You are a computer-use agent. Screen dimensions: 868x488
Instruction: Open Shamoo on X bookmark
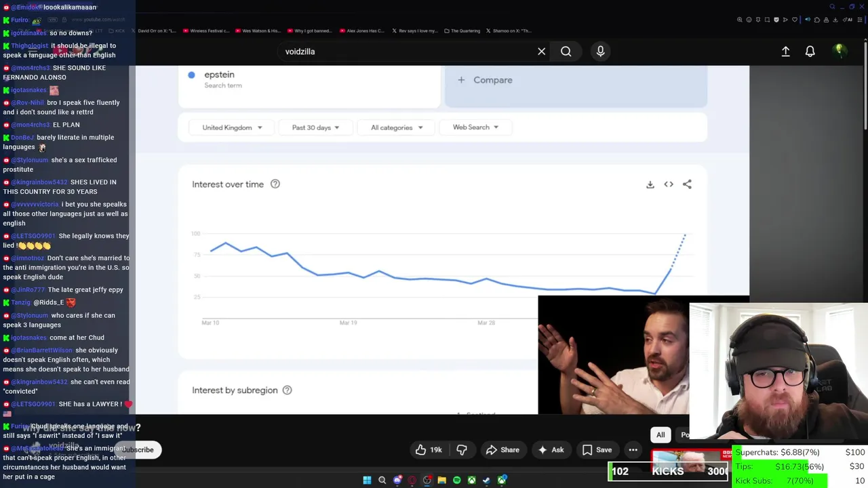pos(509,30)
